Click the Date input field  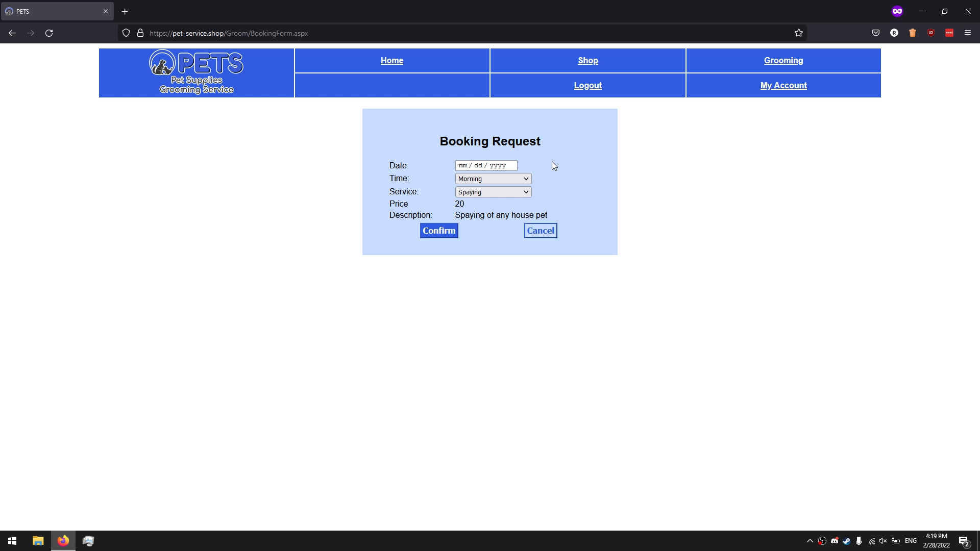[x=486, y=166]
